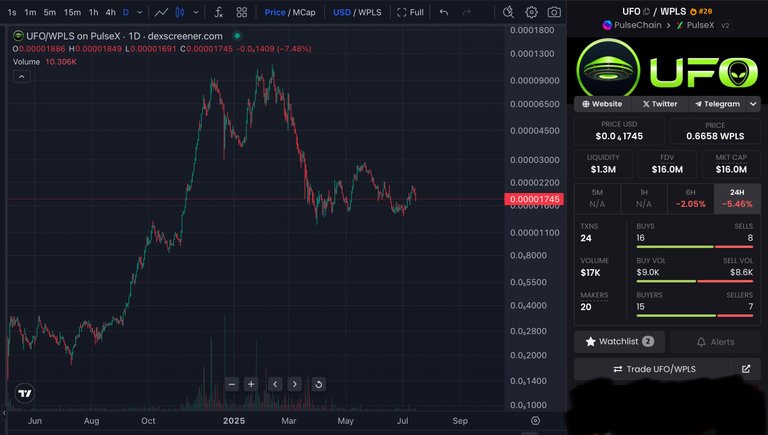Select the 6H stats tab
The height and width of the screenshot is (435, 768).
[691, 198]
